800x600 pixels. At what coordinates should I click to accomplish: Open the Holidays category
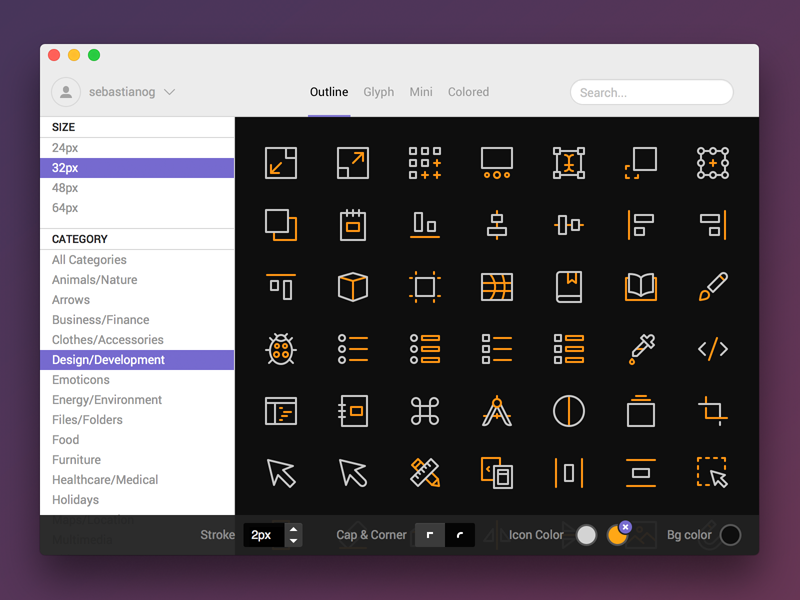(137, 499)
